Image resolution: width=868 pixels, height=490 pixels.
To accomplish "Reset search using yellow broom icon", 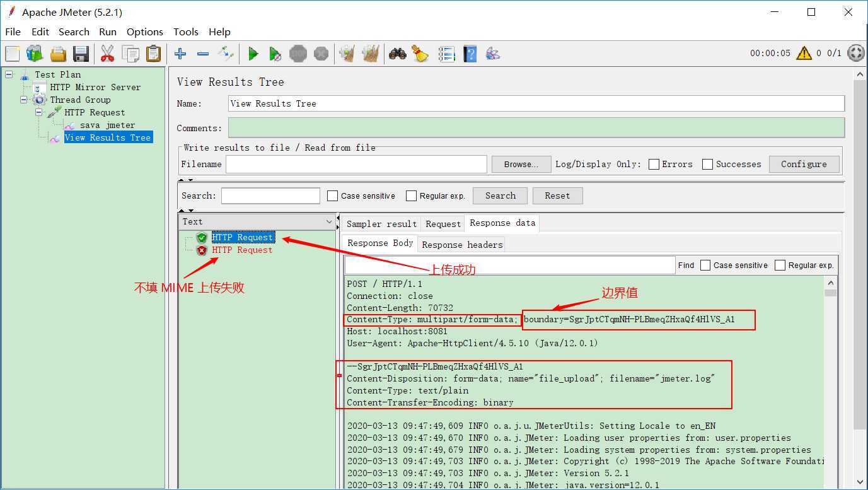I will tap(420, 54).
